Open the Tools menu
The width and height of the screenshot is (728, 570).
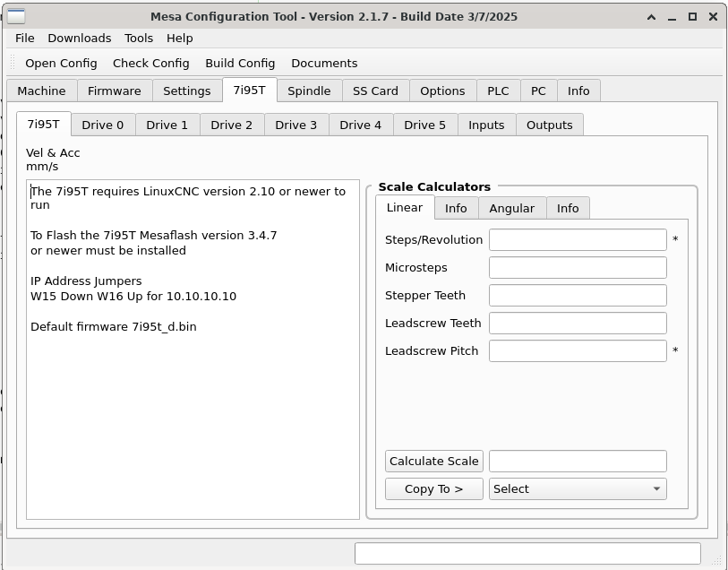click(139, 39)
